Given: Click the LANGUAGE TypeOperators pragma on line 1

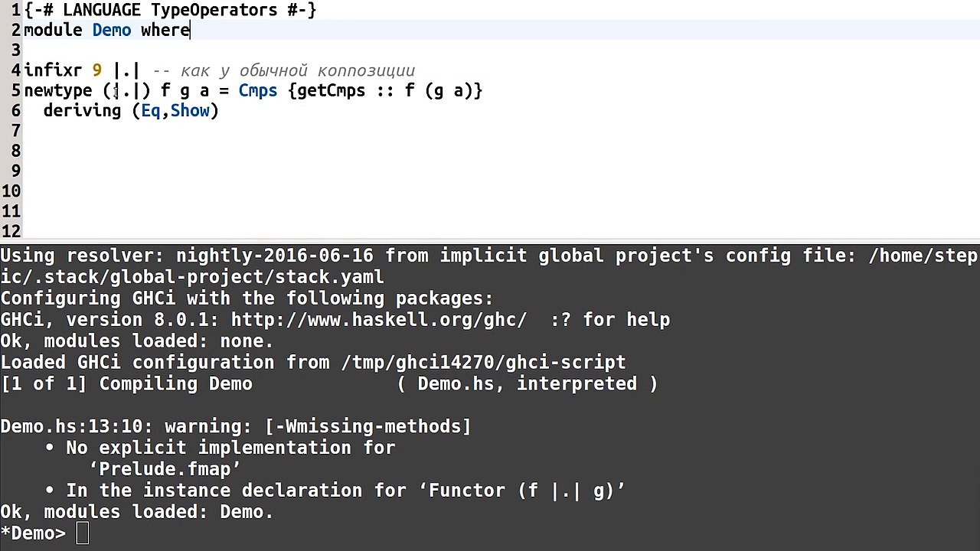Looking at the screenshot, I should (x=170, y=10).
